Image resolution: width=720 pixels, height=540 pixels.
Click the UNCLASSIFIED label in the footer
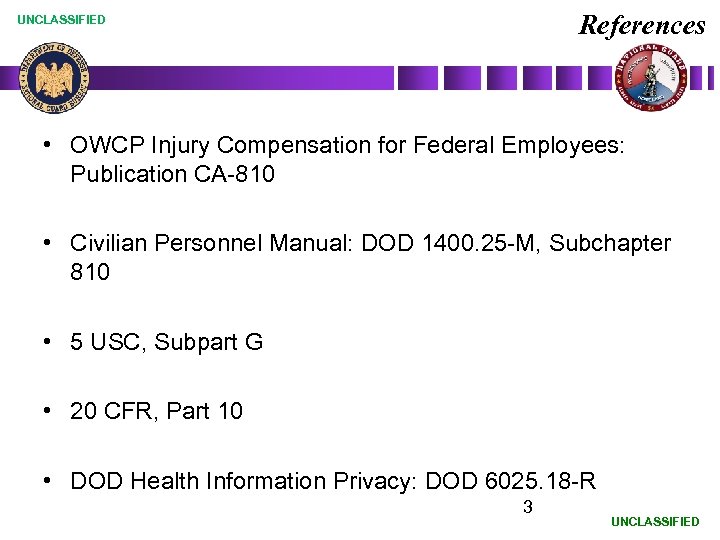pos(655,522)
